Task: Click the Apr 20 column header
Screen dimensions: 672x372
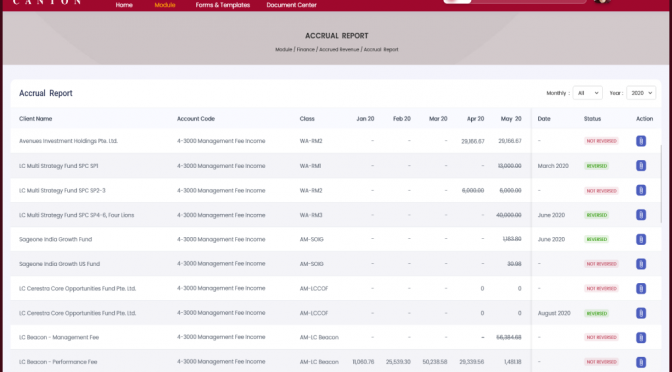Action: [x=475, y=119]
